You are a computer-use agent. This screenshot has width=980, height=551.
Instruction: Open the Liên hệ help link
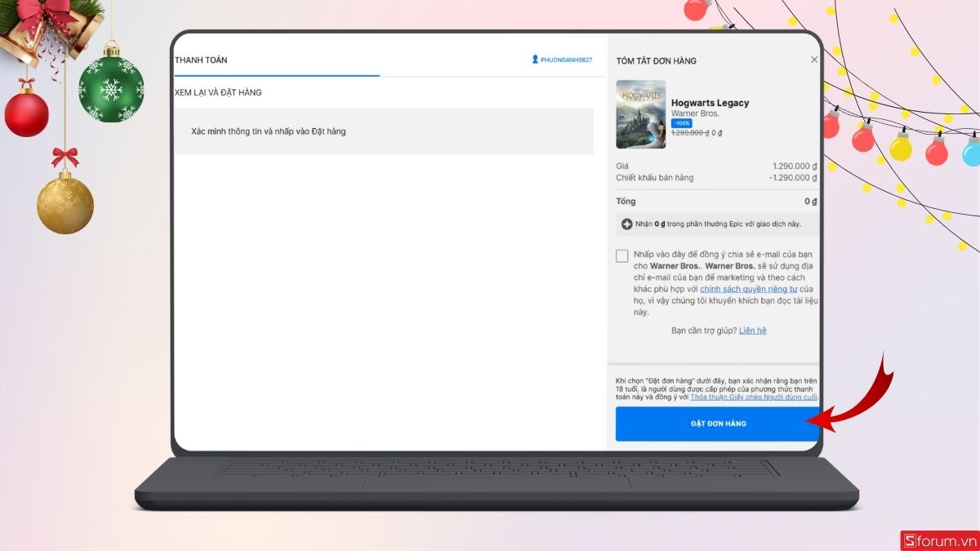tap(752, 331)
